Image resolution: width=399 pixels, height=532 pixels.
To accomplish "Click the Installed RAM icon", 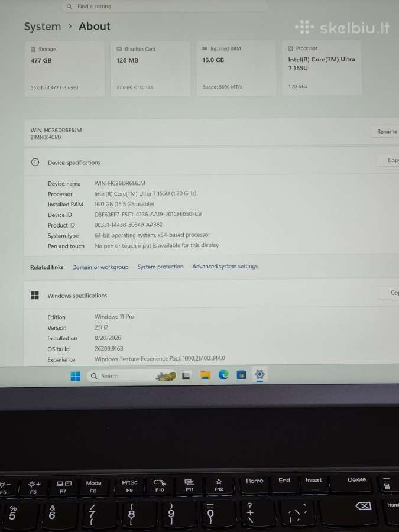I will point(205,49).
